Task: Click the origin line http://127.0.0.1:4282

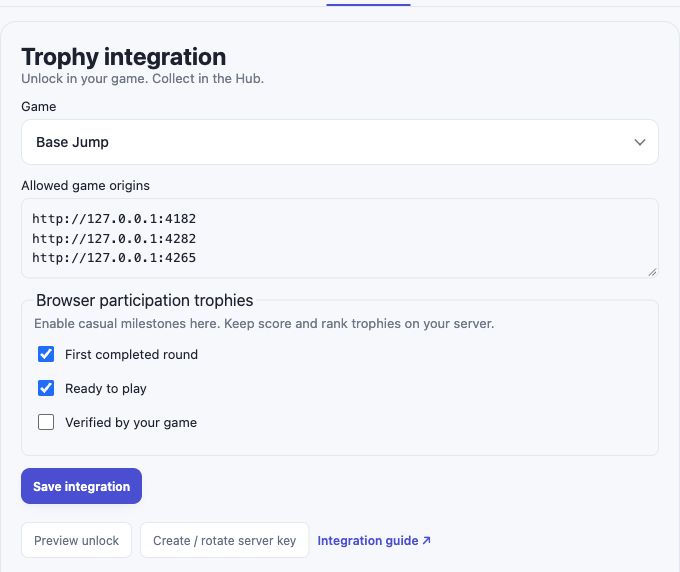Action: 114,239
